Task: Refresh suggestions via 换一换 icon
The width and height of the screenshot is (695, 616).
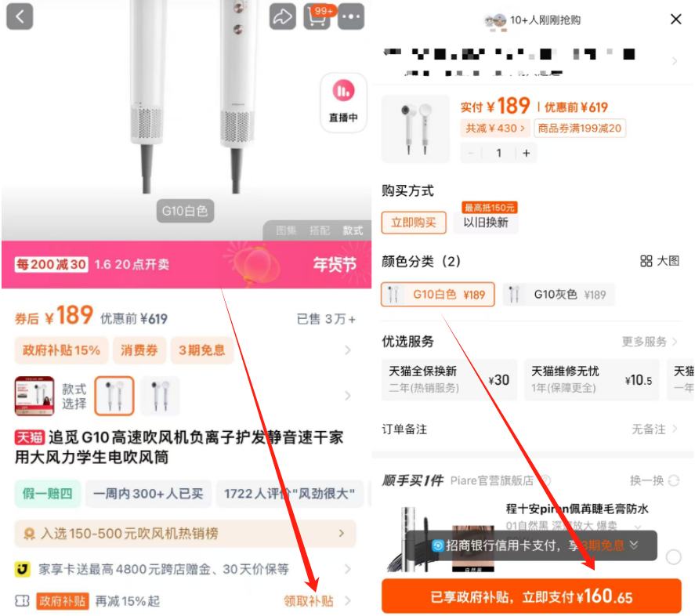Action: click(x=674, y=480)
